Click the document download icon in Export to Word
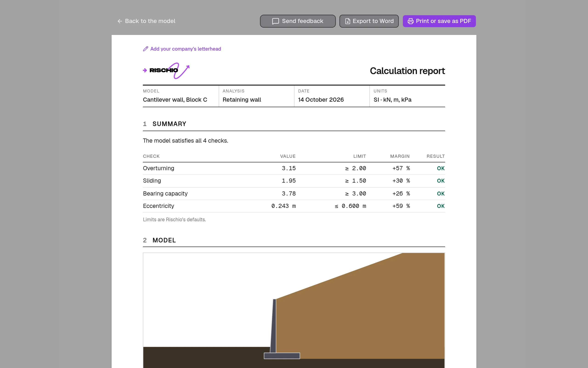588x368 pixels. [x=348, y=21]
